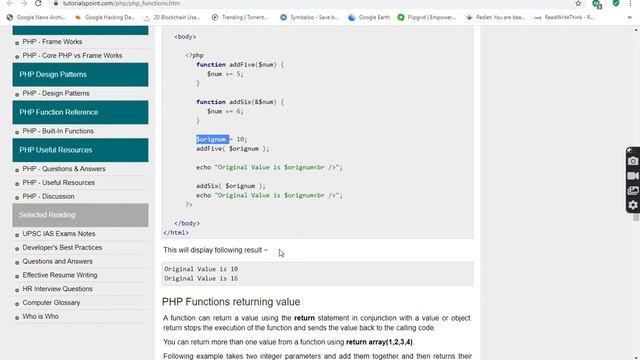
Task: Click the 'Original Value is 16' output line
Action: tap(201, 278)
